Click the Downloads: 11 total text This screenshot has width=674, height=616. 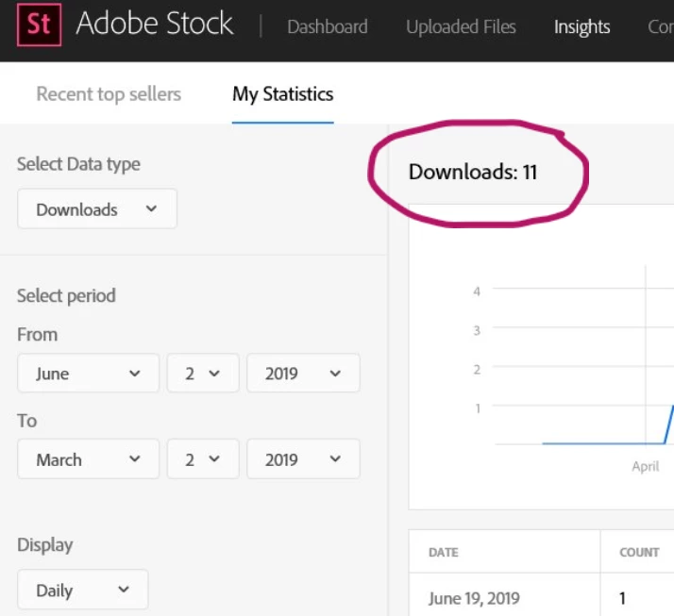pos(473,172)
